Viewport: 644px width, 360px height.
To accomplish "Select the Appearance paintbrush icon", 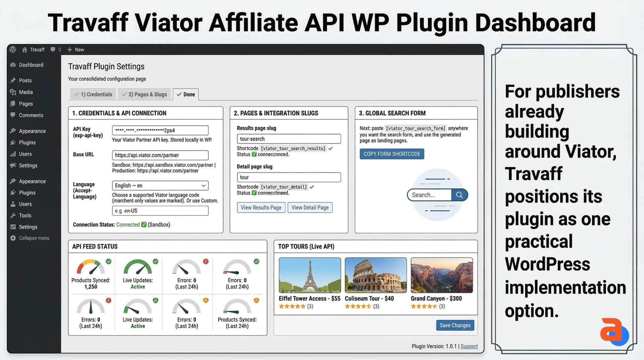I will click(x=12, y=131).
